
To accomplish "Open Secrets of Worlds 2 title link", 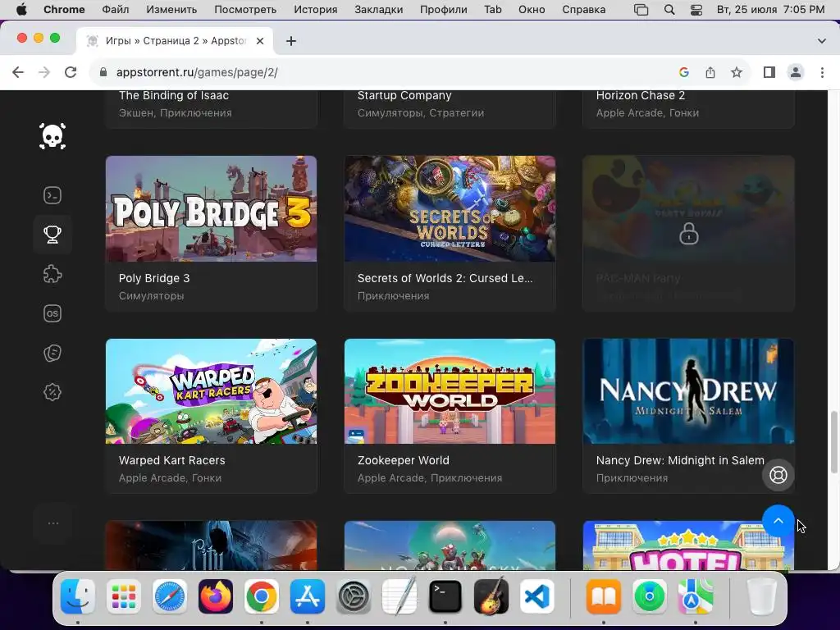I will (x=445, y=278).
